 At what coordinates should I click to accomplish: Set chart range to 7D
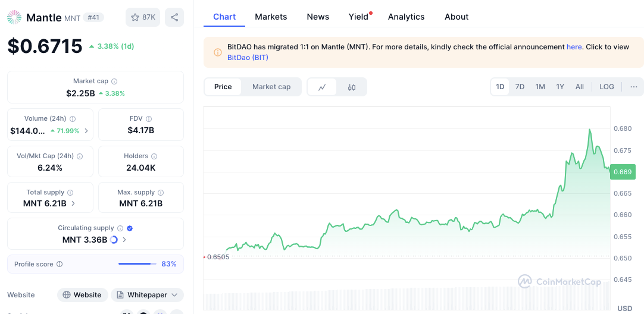520,87
